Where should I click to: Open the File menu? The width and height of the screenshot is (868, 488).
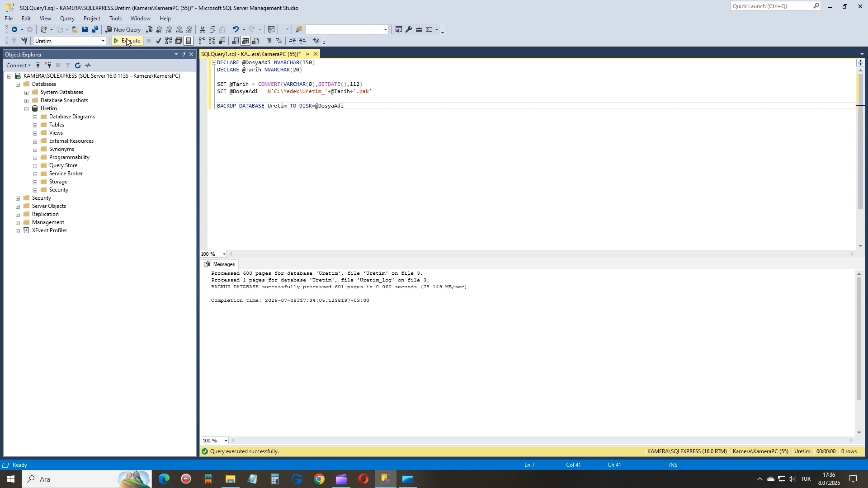click(x=9, y=19)
